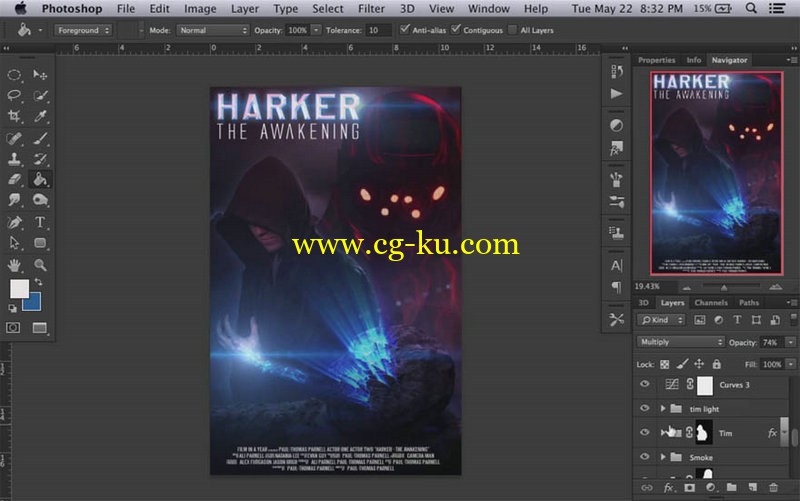Select the Crop tool
This screenshot has height=501, width=800.
[14, 116]
